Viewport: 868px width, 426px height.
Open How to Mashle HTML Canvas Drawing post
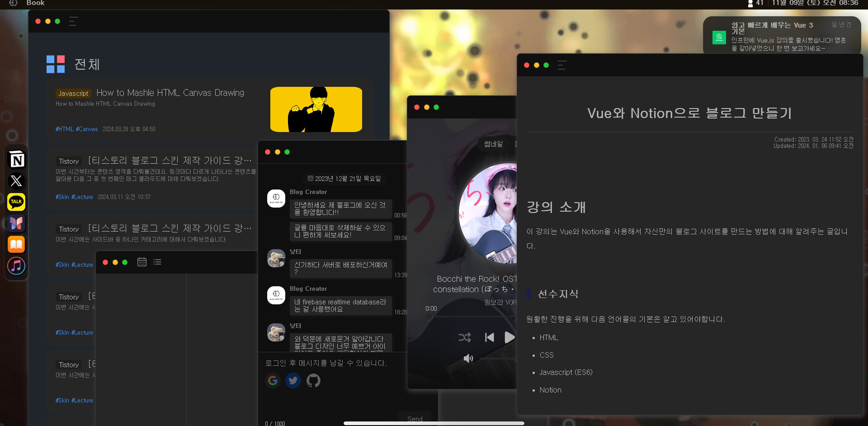pyautogui.click(x=170, y=93)
